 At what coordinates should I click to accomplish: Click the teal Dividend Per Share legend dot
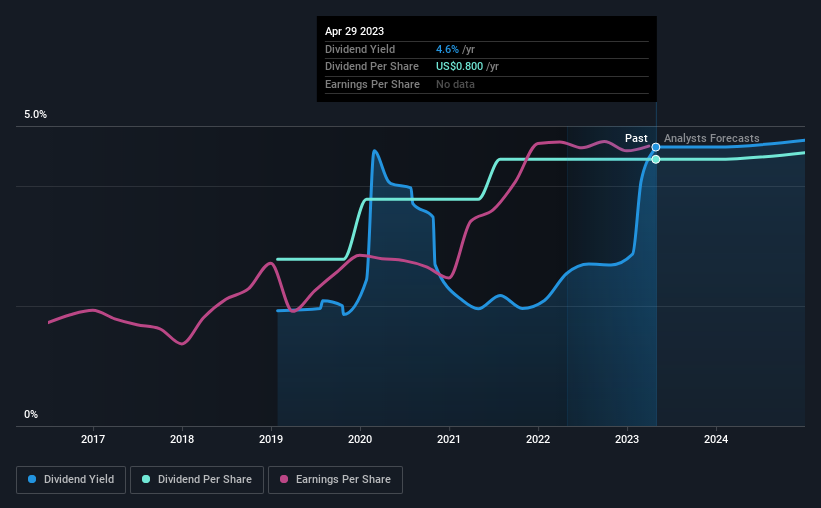pos(146,479)
